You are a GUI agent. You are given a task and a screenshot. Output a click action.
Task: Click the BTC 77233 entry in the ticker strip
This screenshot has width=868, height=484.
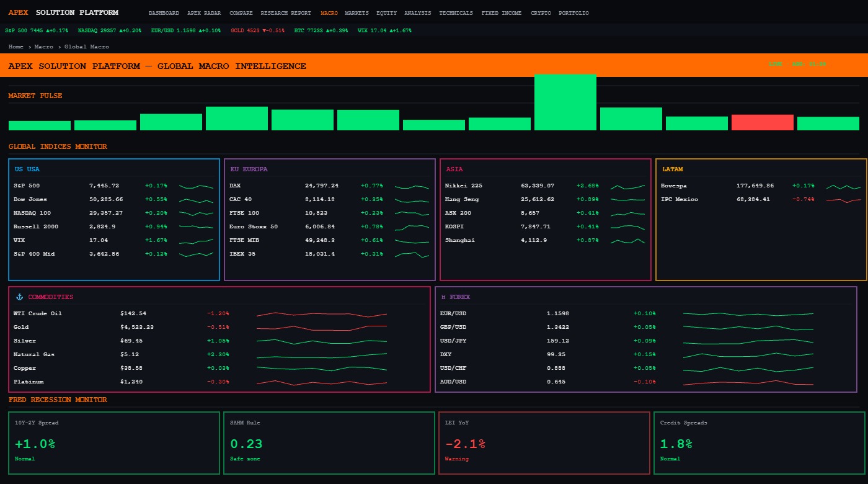321,30
